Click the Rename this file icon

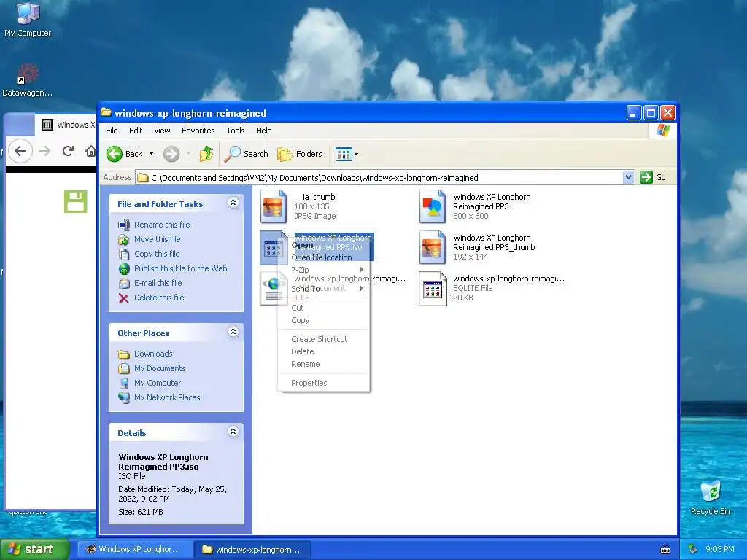point(124,225)
